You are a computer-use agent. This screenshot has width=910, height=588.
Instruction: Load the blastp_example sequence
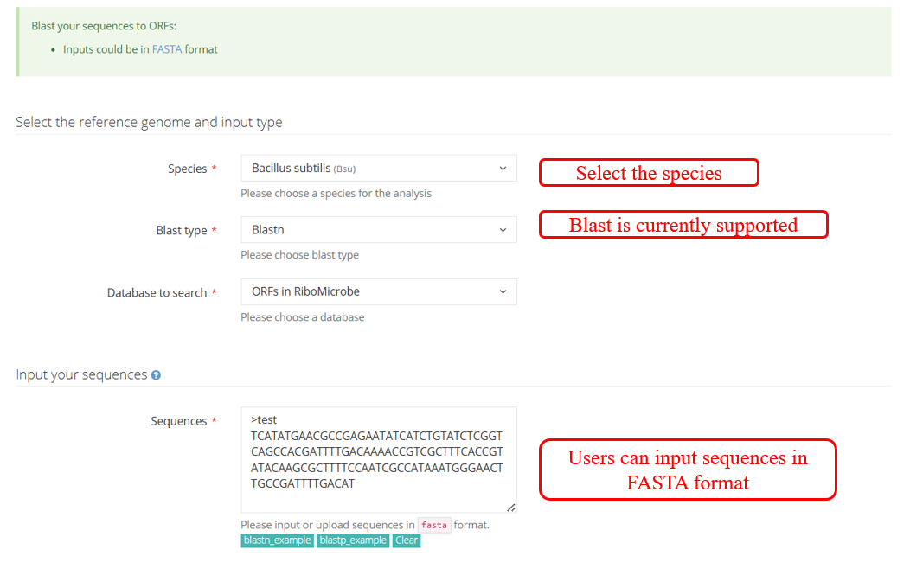pos(352,540)
